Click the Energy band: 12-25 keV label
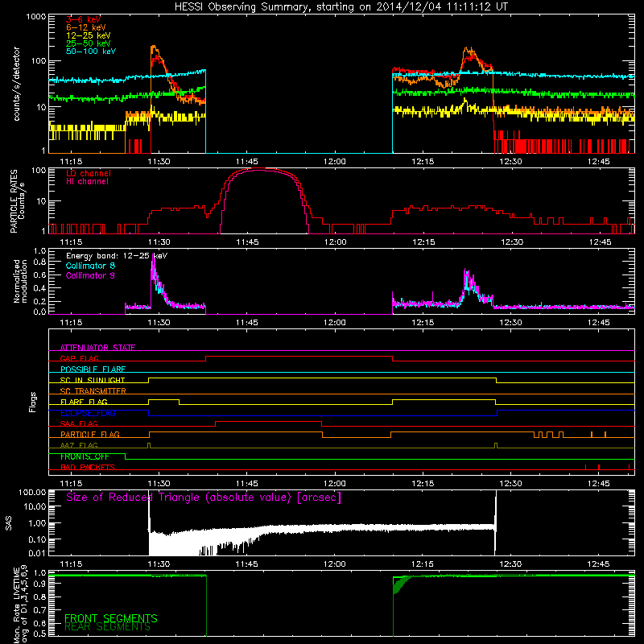This screenshot has height=644, width=644. pos(117,256)
